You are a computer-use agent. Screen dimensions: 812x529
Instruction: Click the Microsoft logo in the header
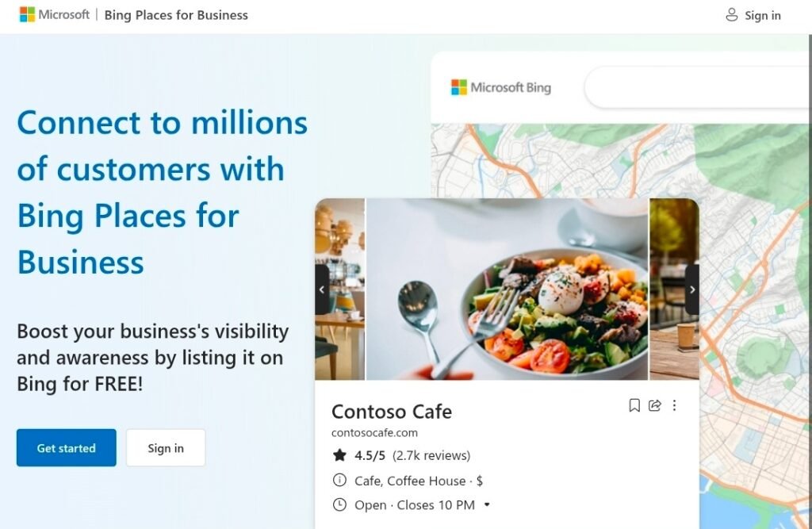click(54, 14)
